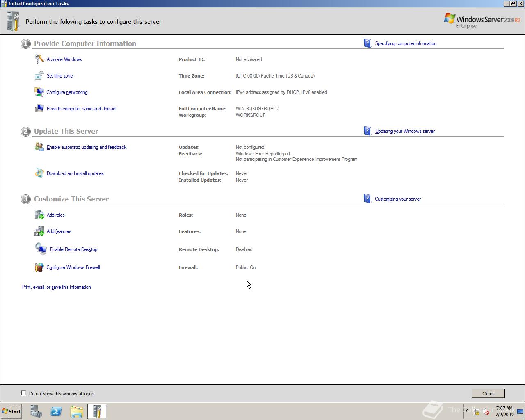This screenshot has width=525, height=420.
Task: Click the taskbar clock showing 7:07 AM
Action: pyautogui.click(x=504, y=408)
